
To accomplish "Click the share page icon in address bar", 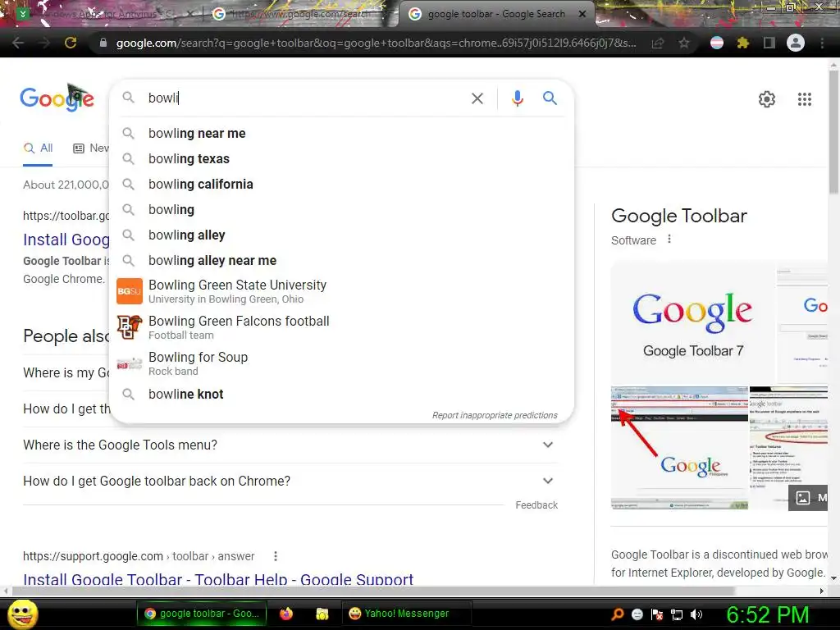I will point(658,43).
